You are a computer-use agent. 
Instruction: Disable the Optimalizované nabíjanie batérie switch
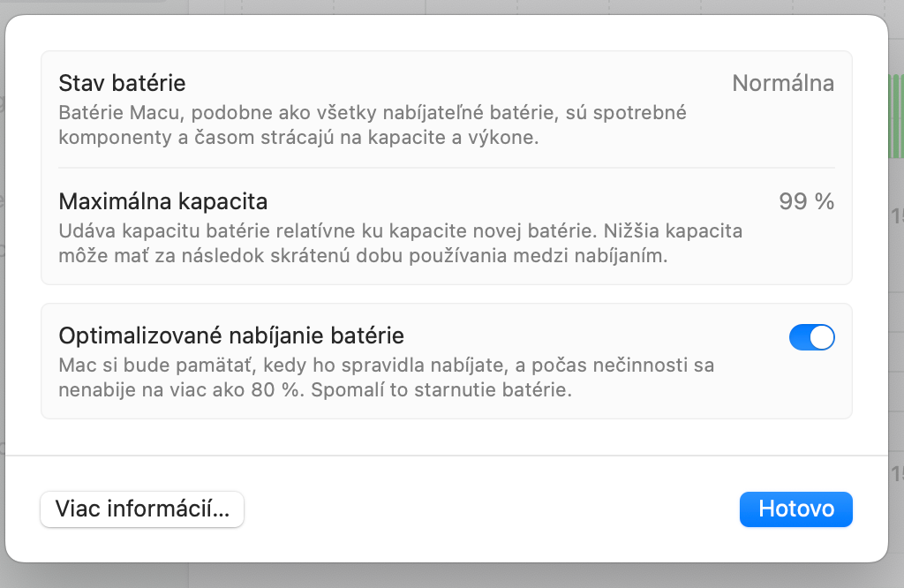pyautogui.click(x=811, y=337)
